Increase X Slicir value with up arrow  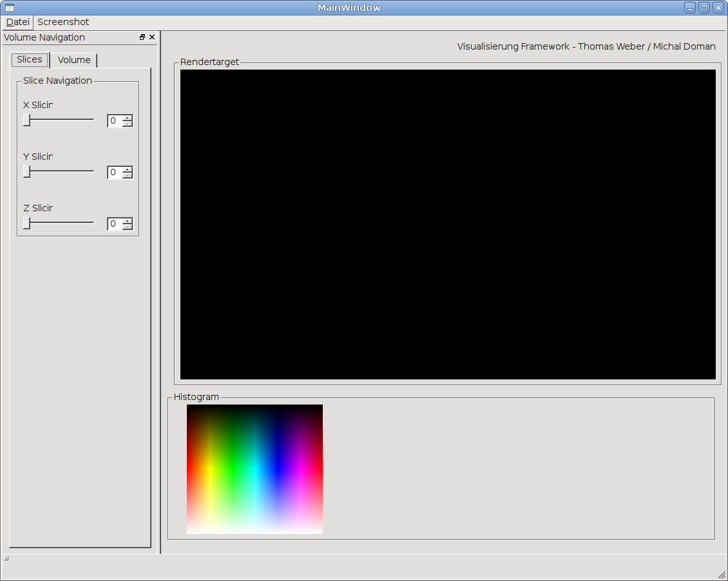pyautogui.click(x=128, y=118)
